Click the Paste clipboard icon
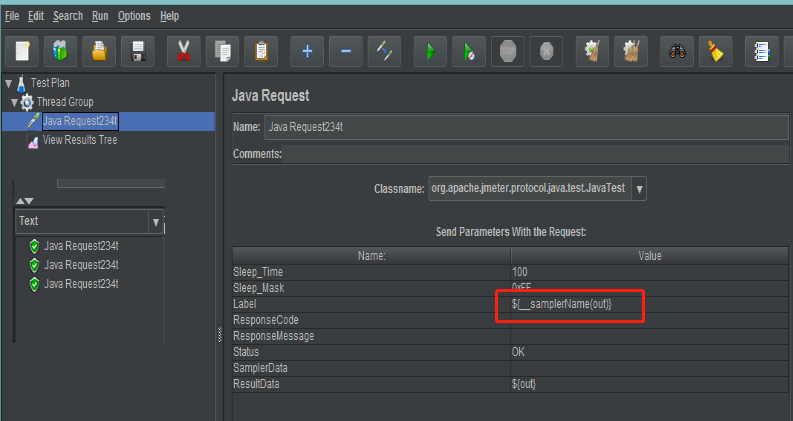Viewport: 793px width, 421px height. 261,51
